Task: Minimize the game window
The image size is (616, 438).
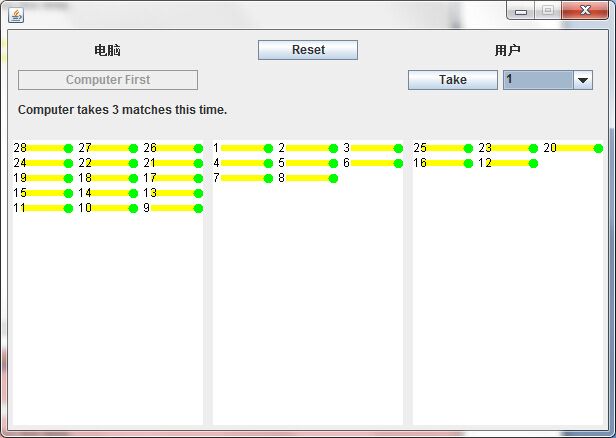Action: pyautogui.click(x=521, y=11)
